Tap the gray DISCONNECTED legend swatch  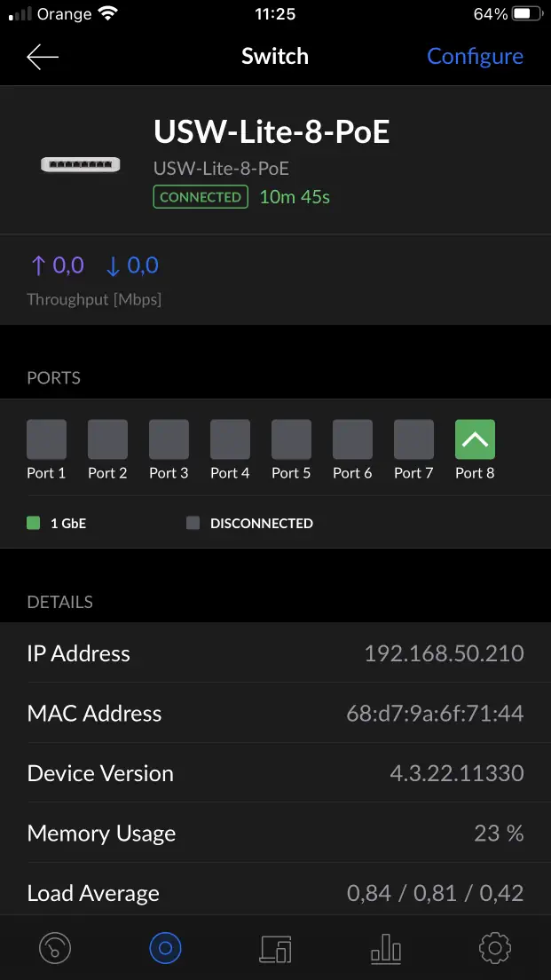point(193,524)
